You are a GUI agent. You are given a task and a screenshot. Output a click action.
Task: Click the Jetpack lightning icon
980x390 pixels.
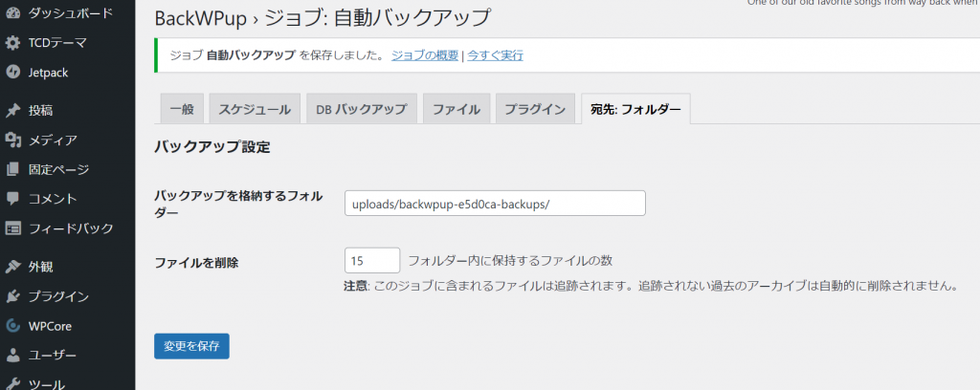coord(12,73)
